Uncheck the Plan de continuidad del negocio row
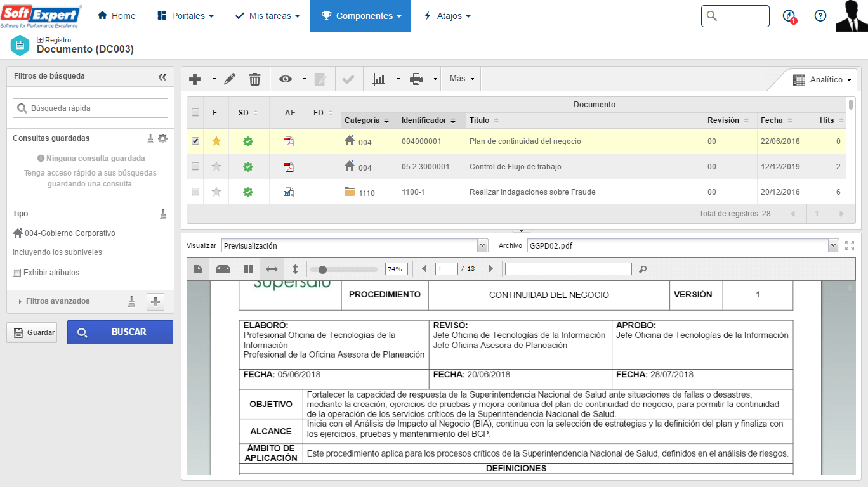Screen dimensions: 868x487 195,141
